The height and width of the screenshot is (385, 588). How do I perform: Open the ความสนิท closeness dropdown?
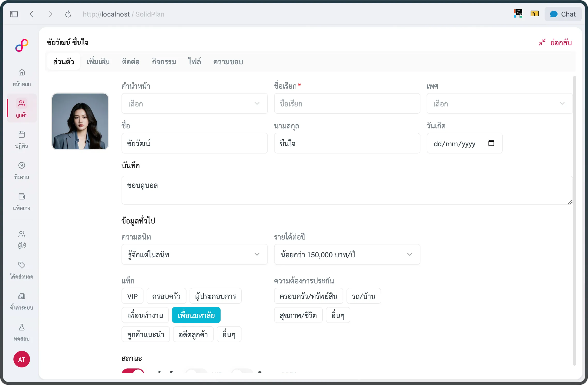194,254
